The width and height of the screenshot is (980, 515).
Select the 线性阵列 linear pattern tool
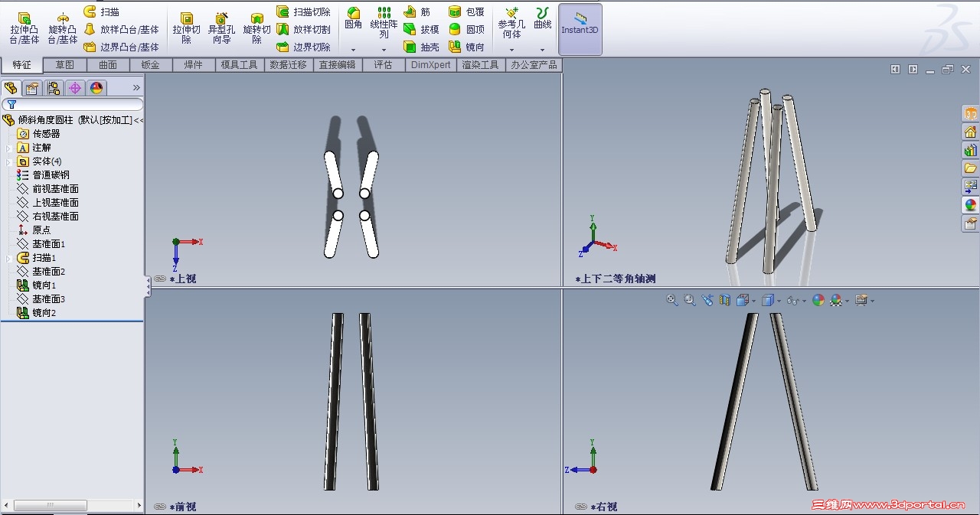(384, 23)
